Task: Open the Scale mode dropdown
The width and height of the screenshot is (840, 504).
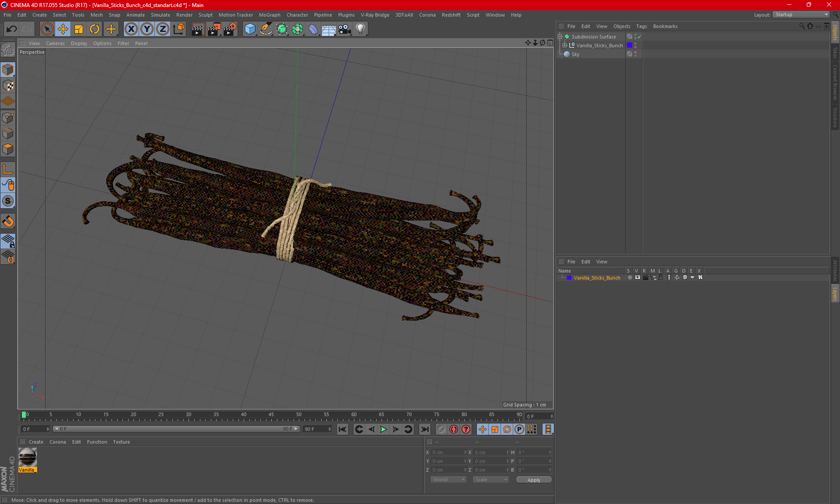Action: tap(491, 480)
